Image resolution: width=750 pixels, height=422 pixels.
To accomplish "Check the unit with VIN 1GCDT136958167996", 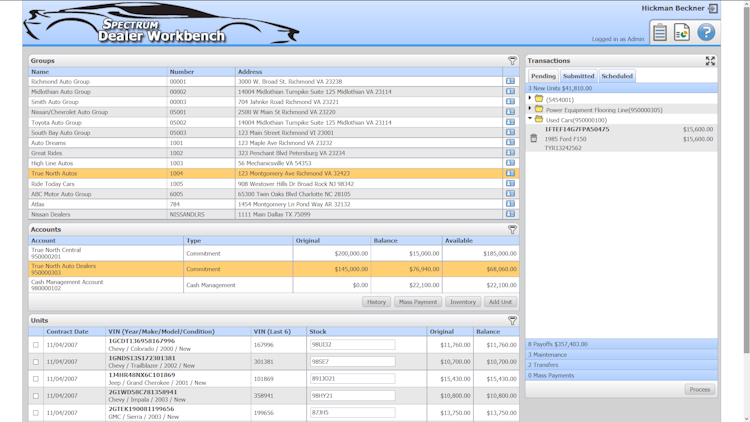I will (x=36, y=344).
